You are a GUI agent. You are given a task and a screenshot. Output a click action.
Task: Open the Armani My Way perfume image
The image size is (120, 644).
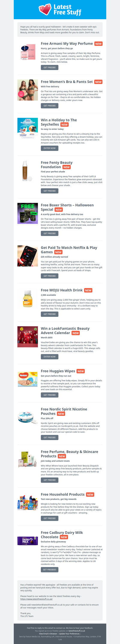[28, 52]
